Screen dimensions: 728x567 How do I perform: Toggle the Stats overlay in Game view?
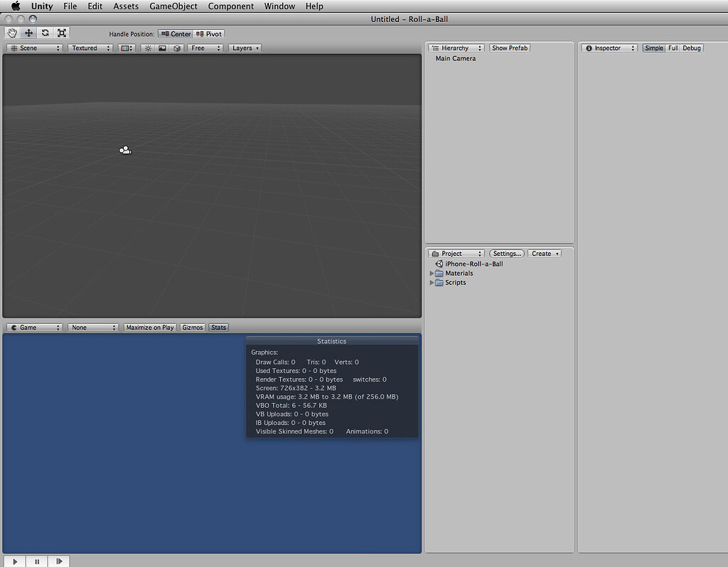pos(218,327)
